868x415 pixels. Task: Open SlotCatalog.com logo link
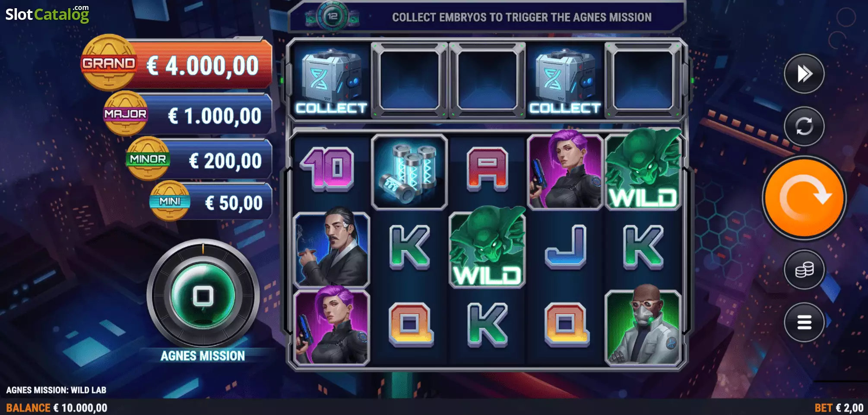click(x=47, y=14)
